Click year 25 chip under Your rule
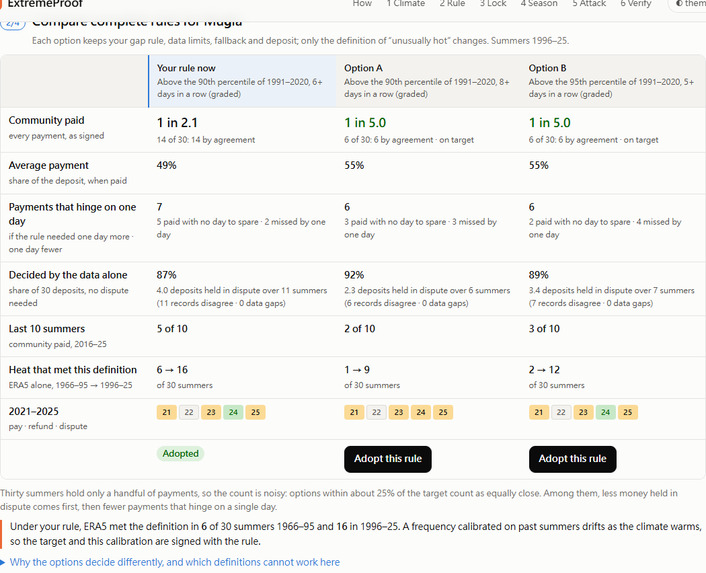Screen dimensions: 706x573 255,412
